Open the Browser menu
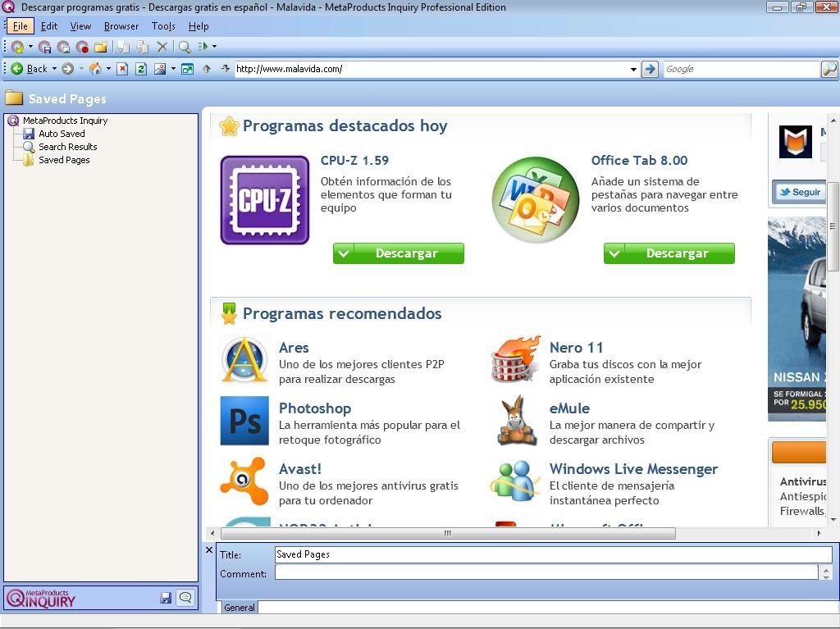Screen dimensions: 840x629 pos(121,26)
